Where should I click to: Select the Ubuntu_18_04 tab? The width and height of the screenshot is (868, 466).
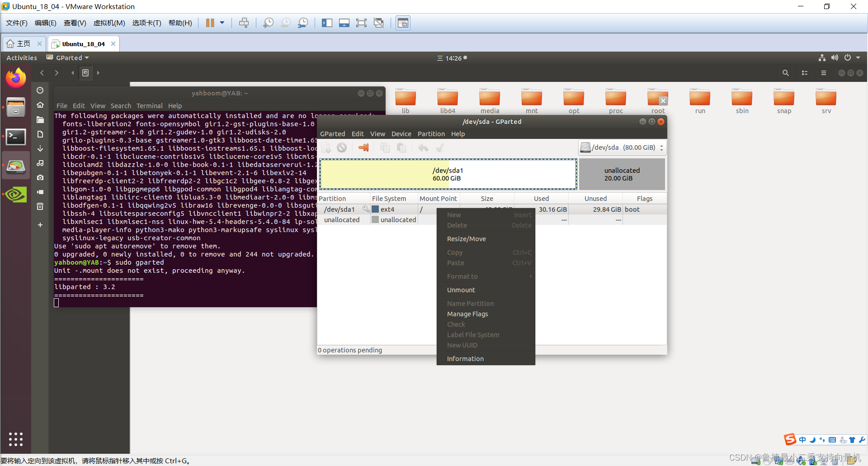[83, 44]
